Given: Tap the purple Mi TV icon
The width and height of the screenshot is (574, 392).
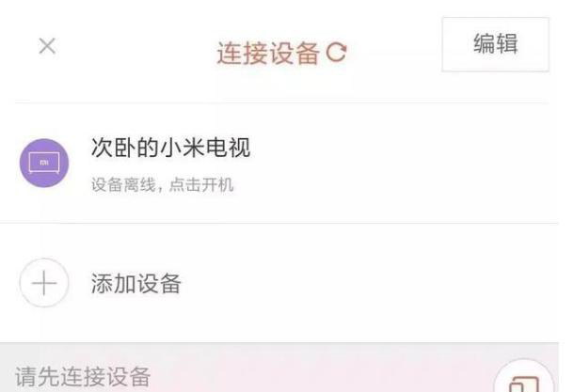Looking at the screenshot, I should point(44,163).
